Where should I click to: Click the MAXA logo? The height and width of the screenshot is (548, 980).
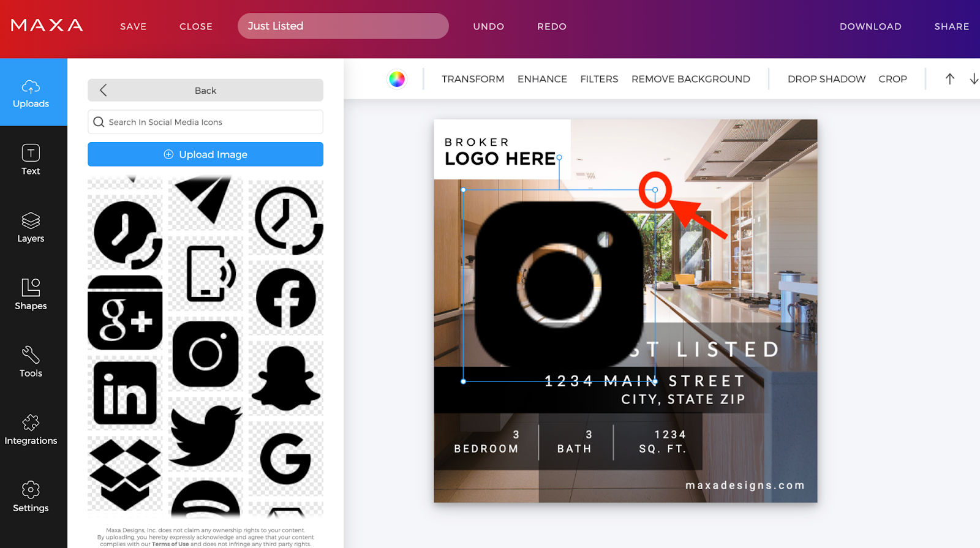coord(47,26)
